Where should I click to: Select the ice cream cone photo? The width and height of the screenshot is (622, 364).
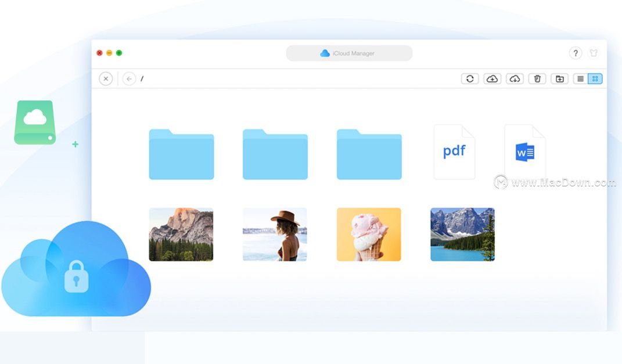tap(369, 235)
